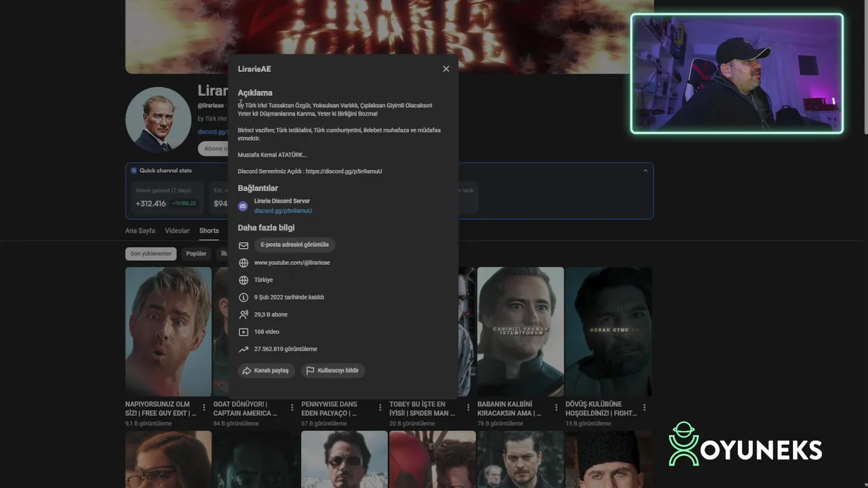Click the 9 Şub 2022 tarihinde katıldı text
This screenshot has height=488, width=868.
click(x=289, y=298)
